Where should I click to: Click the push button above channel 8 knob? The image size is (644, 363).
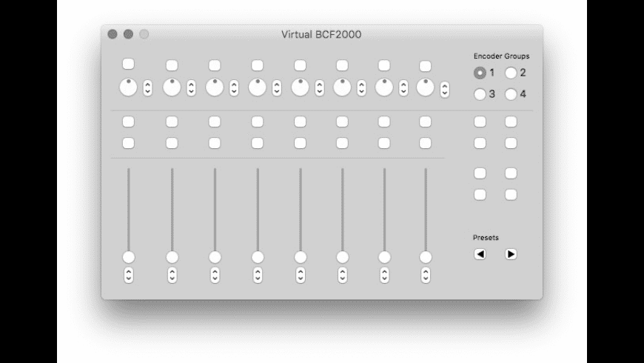425,66
